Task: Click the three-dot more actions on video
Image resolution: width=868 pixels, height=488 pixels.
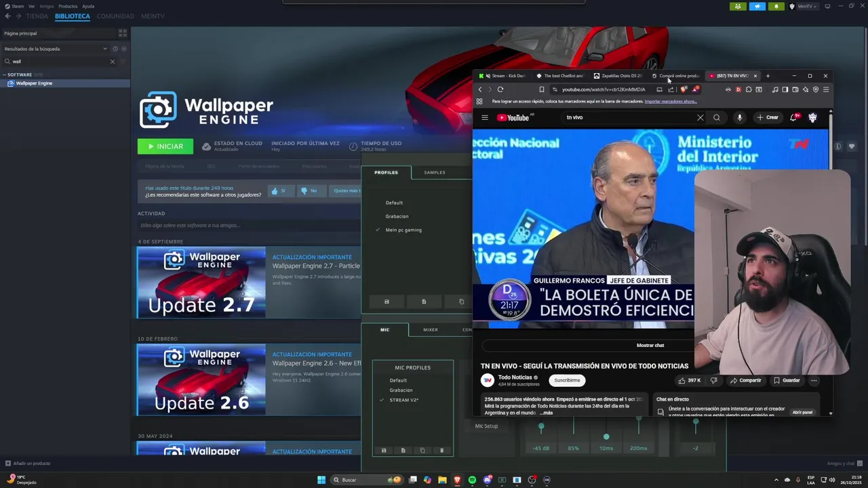Action: click(814, 380)
